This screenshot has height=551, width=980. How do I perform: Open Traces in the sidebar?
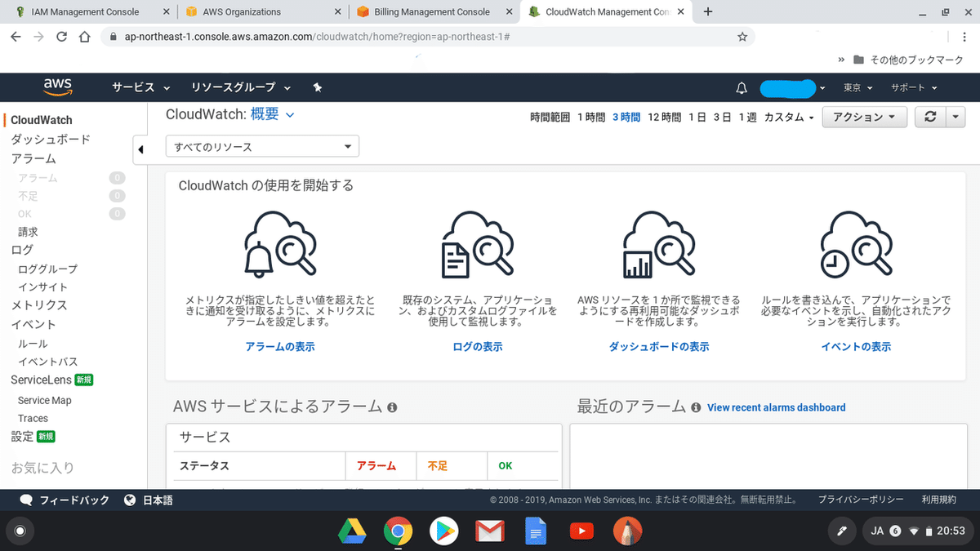point(33,419)
